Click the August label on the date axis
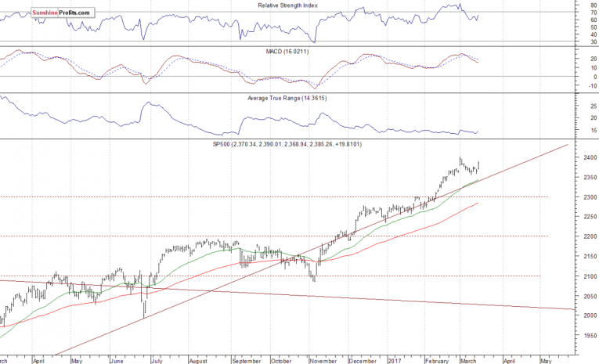This screenshot has width=599, height=364. [x=197, y=362]
